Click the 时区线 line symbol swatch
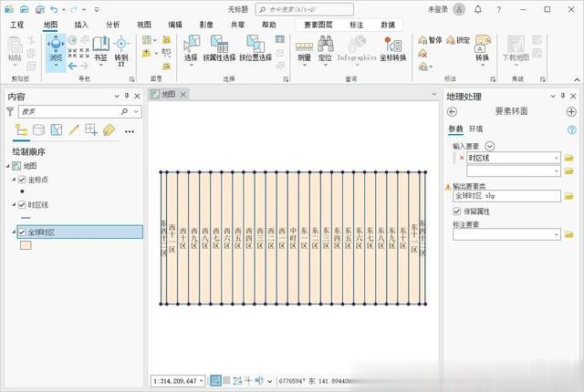 [x=26, y=218]
